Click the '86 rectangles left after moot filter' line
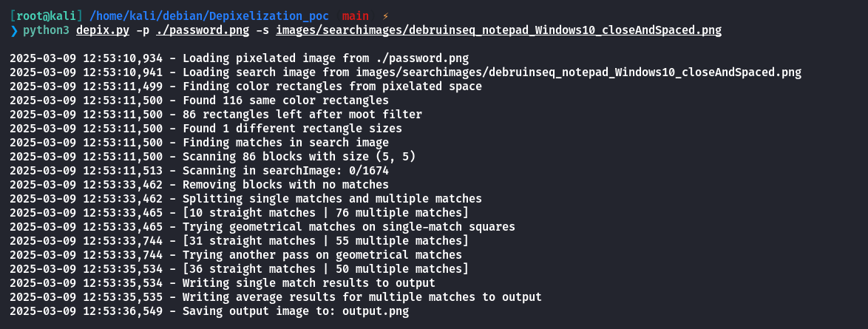 [216, 114]
